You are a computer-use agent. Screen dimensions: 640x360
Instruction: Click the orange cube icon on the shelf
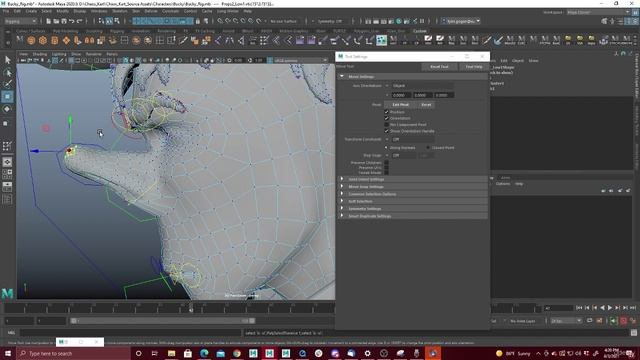pyautogui.click(x=43, y=40)
